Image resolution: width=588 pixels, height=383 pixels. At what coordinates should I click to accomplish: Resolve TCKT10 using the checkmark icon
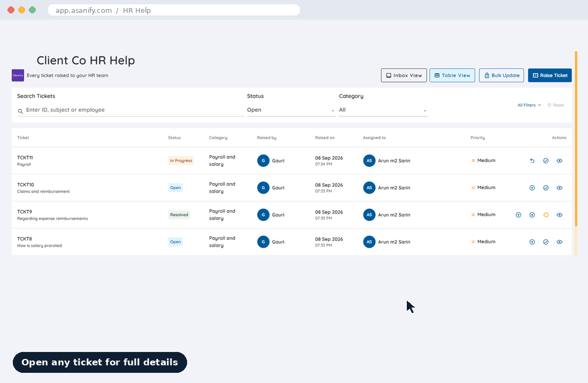(546, 188)
